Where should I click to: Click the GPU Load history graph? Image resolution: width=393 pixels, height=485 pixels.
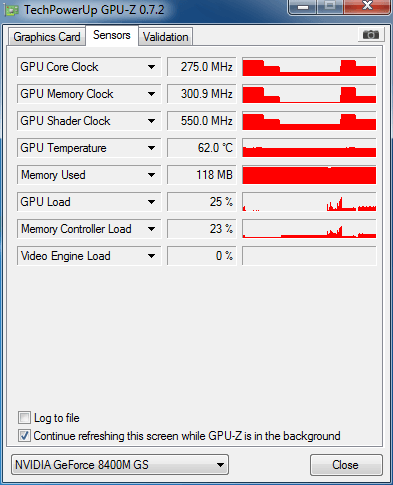(309, 202)
